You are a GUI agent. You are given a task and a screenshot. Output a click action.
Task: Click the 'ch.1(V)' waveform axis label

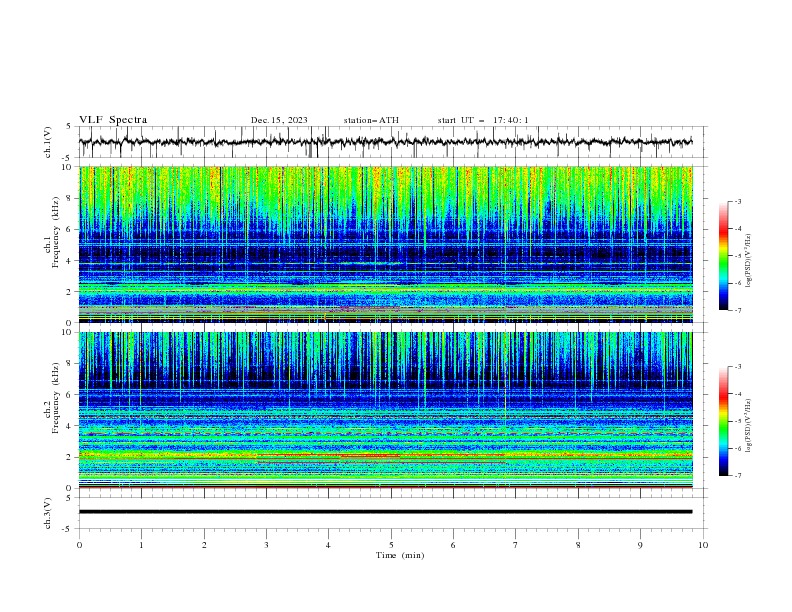point(48,142)
